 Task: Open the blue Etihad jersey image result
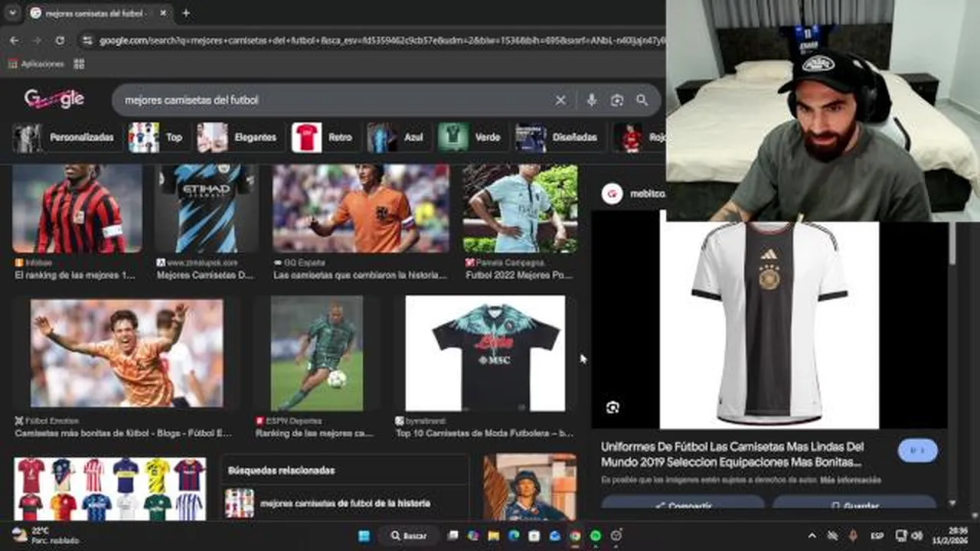tap(206, 209)
